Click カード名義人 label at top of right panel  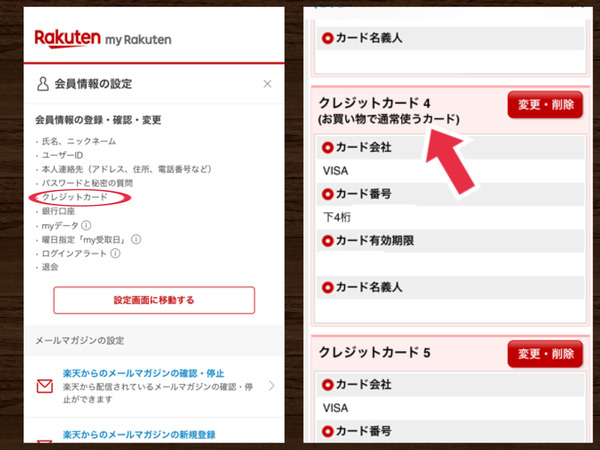pos(369,38)
